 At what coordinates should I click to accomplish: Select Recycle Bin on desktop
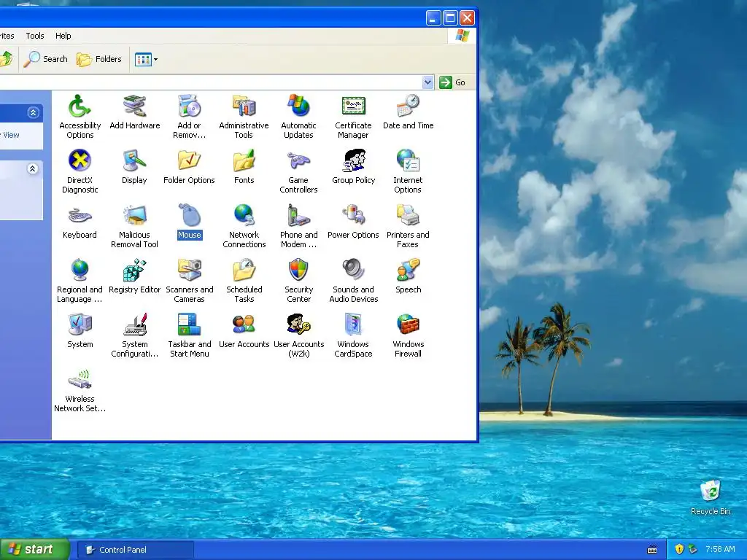711,497
